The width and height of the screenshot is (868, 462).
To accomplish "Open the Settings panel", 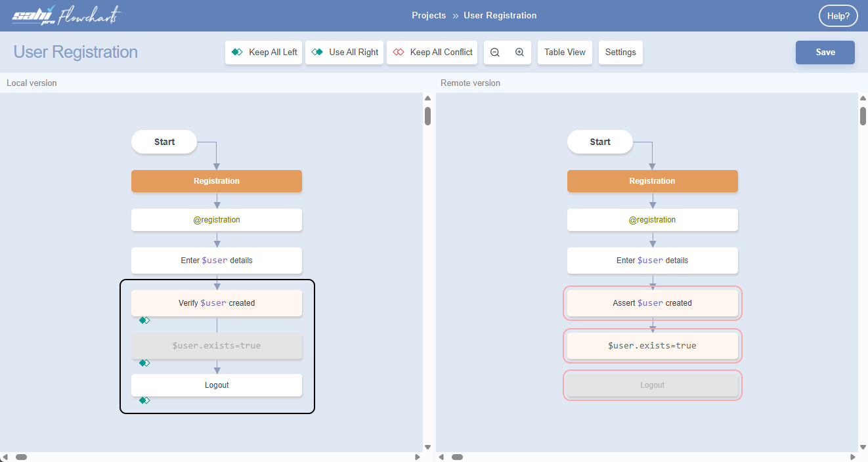I will [620, 52].
